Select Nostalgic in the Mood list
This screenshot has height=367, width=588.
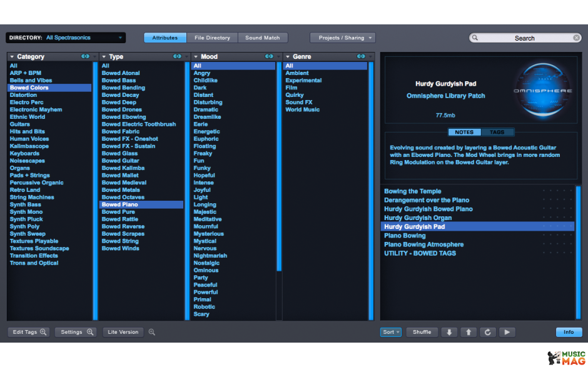[x=206, y=263]
